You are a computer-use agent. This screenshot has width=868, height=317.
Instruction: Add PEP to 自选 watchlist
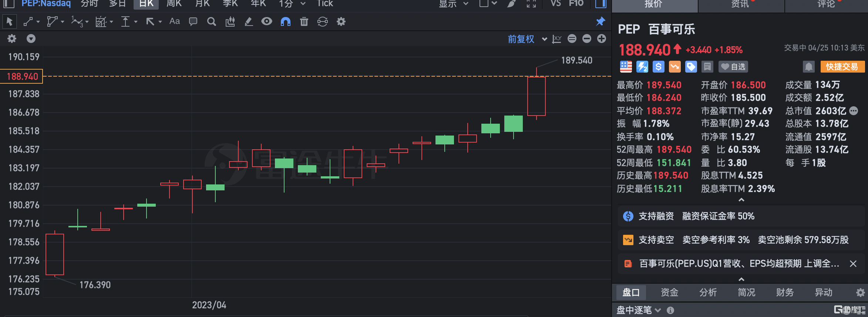733,67
